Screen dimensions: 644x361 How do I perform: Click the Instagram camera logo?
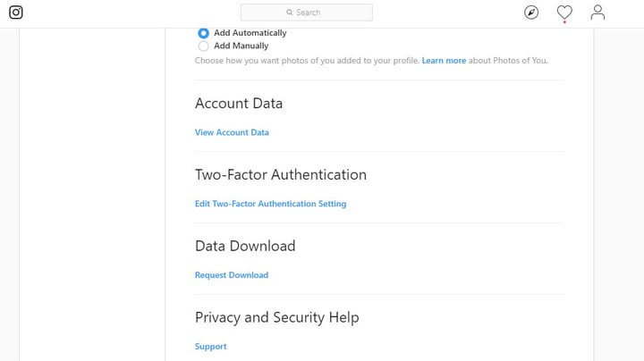(16, 13)
